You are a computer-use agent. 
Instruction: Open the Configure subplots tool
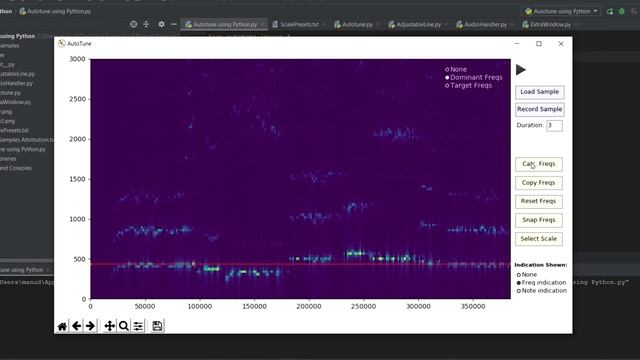(x=138, y=326)
